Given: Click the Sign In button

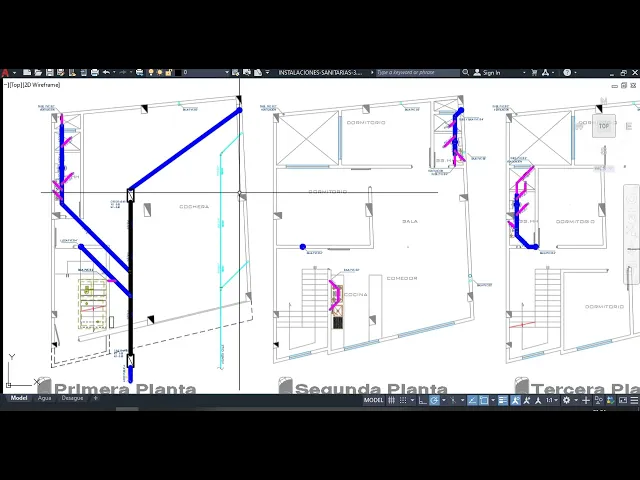Looking at the screenshot, I should pyautogui.click(x=487, y=73).
